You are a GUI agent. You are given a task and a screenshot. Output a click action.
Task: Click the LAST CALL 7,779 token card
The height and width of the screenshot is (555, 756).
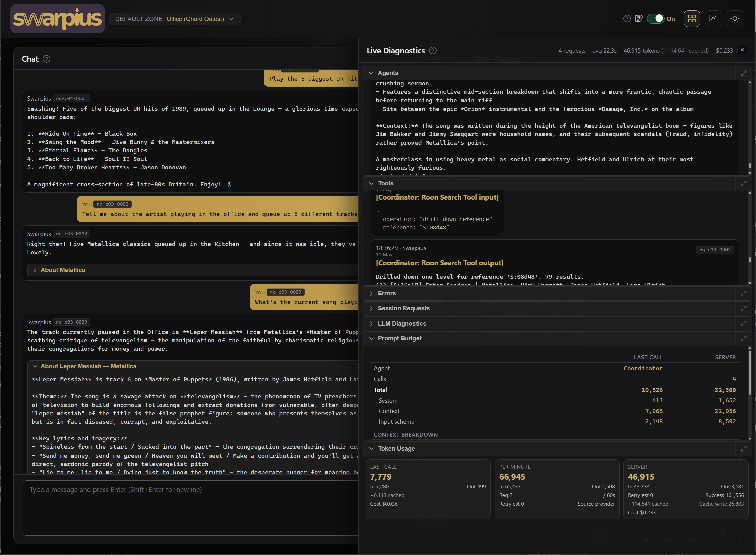[x=428, y=489]
